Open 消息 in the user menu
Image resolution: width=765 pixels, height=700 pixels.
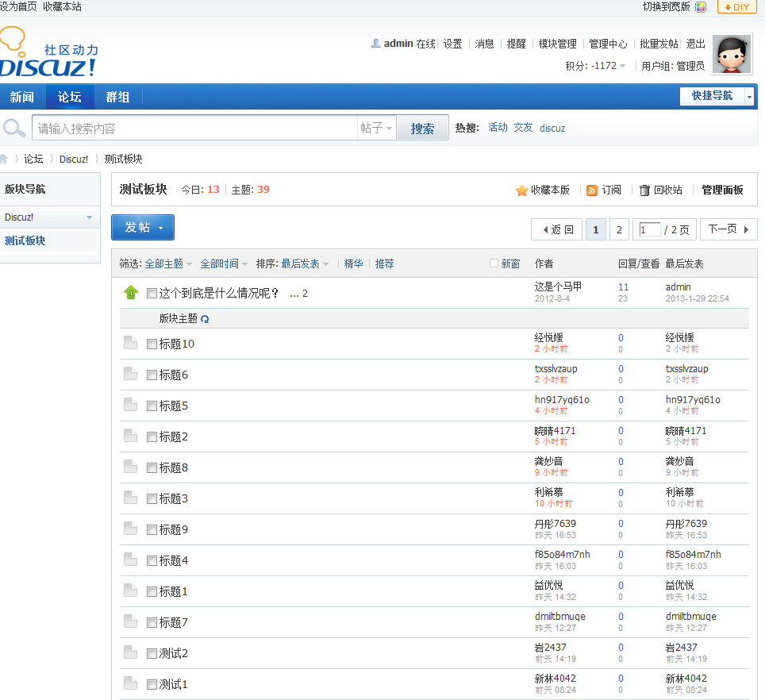[x=484, y=44]
